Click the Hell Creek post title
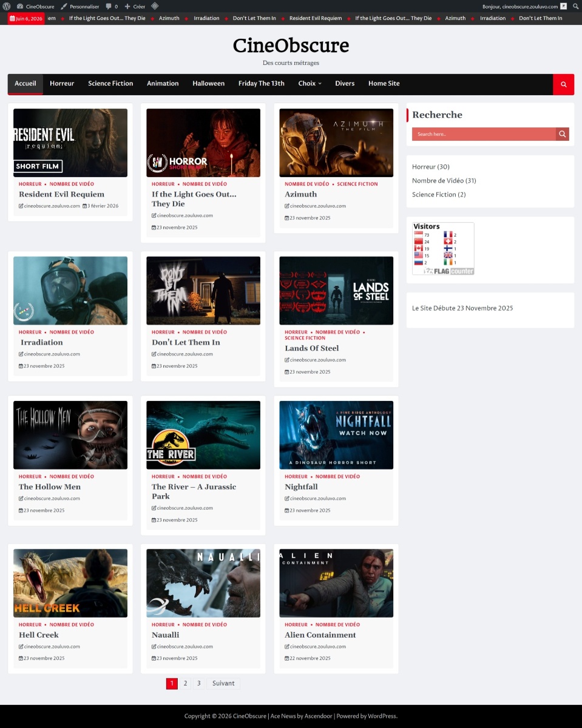Viewport: 582px width, 728px height. tap(39, 635)
